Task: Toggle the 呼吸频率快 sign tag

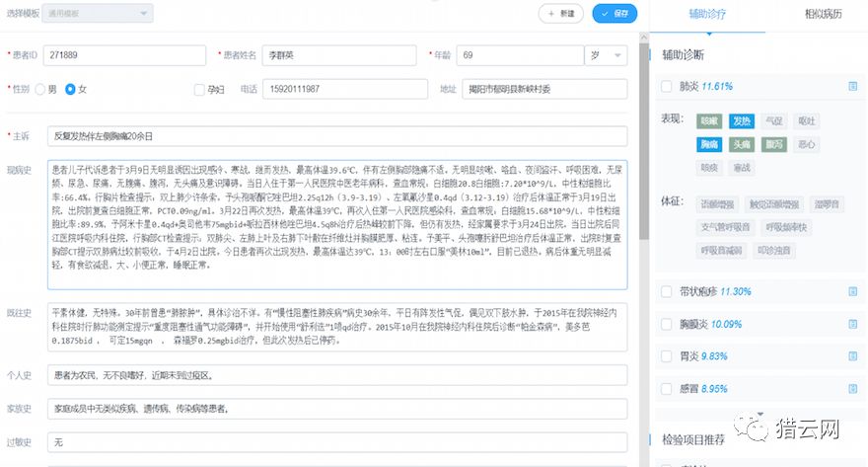Action: tap(787, 227)
